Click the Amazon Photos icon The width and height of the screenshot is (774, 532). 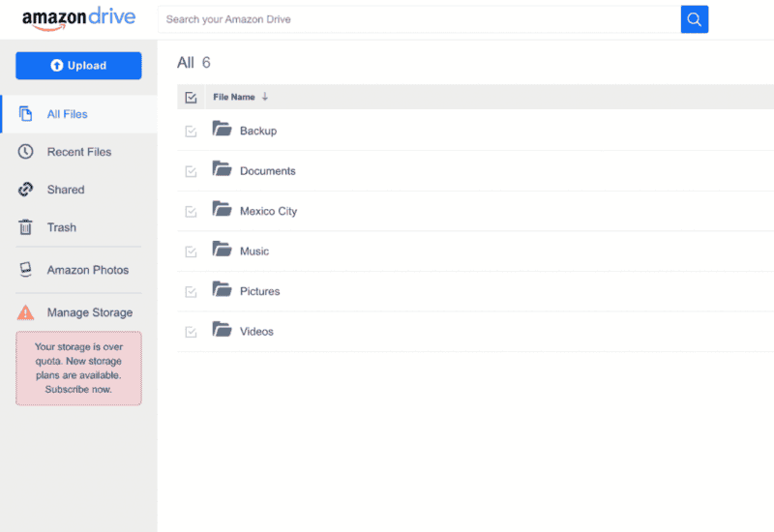click(26, 270)
